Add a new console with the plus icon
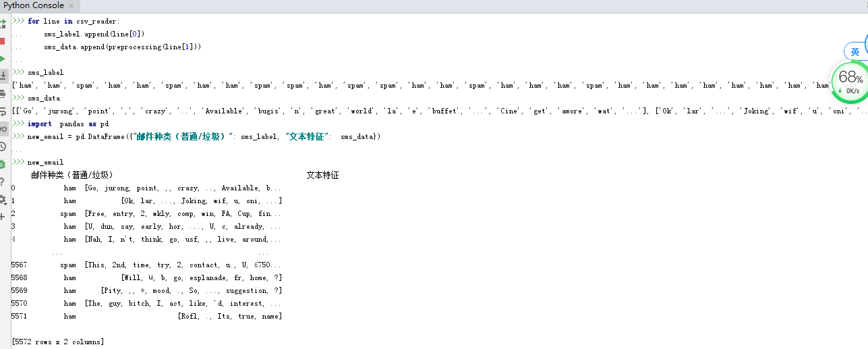This screenshot has height=349, width=868. (3, 217)
